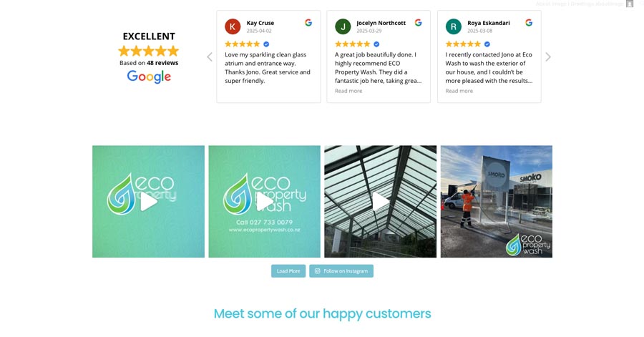Open the Smoko sign washing photo
644x337 pixels.
pos(497,202)
